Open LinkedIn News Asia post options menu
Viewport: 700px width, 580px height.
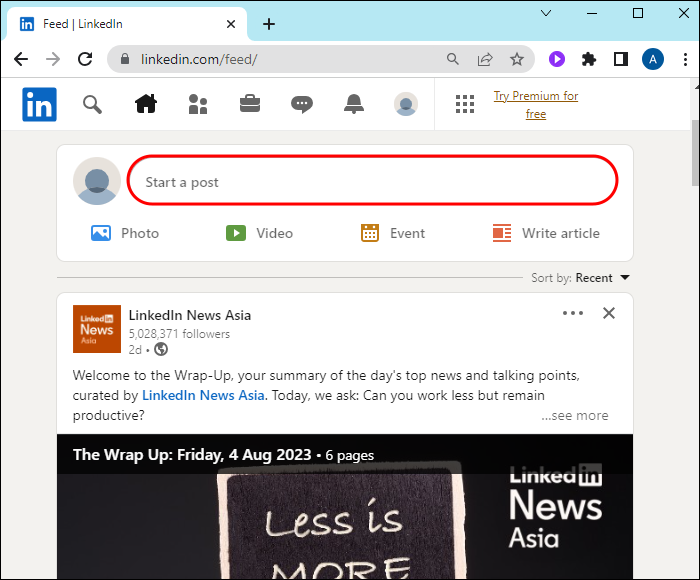tap(573, 313)
